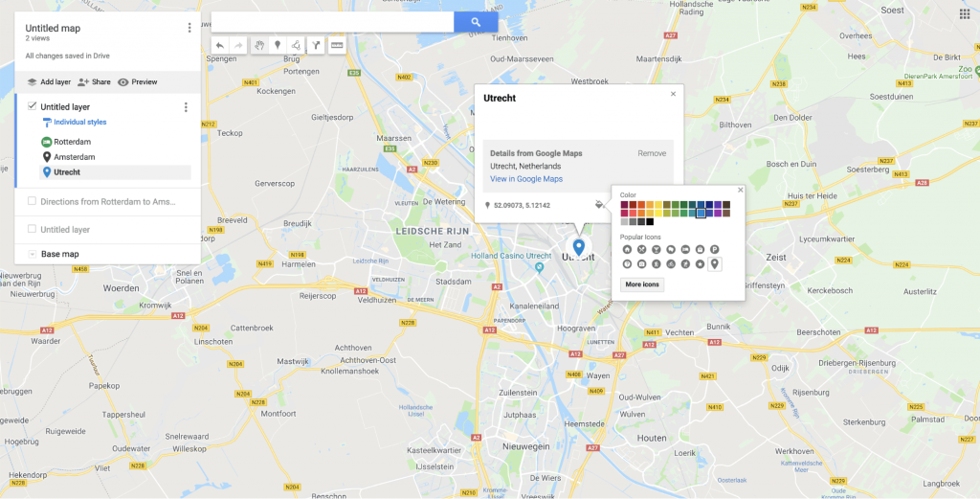The image size is (980, 499).
Task: Open the Google apps grid icon
Action: 965,14
